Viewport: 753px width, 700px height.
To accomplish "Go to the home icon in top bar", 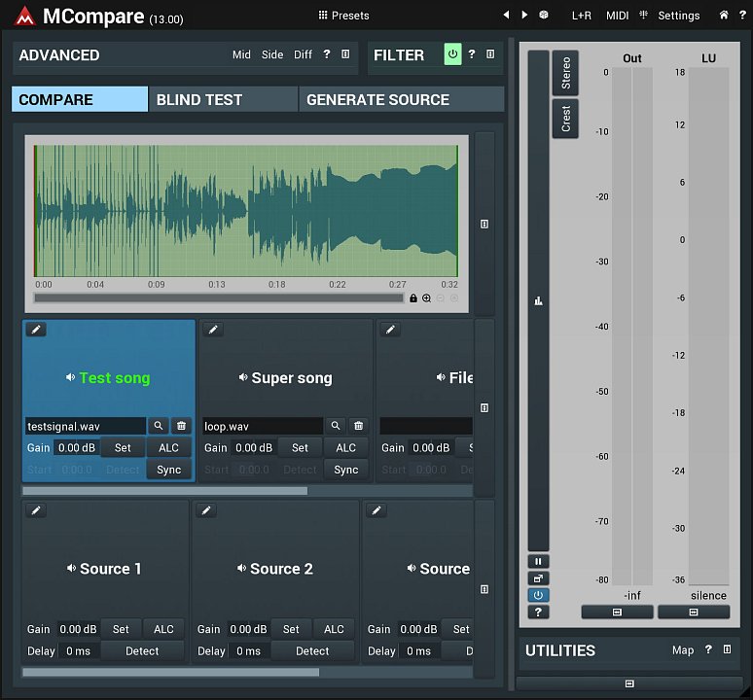I will point(723,16).
